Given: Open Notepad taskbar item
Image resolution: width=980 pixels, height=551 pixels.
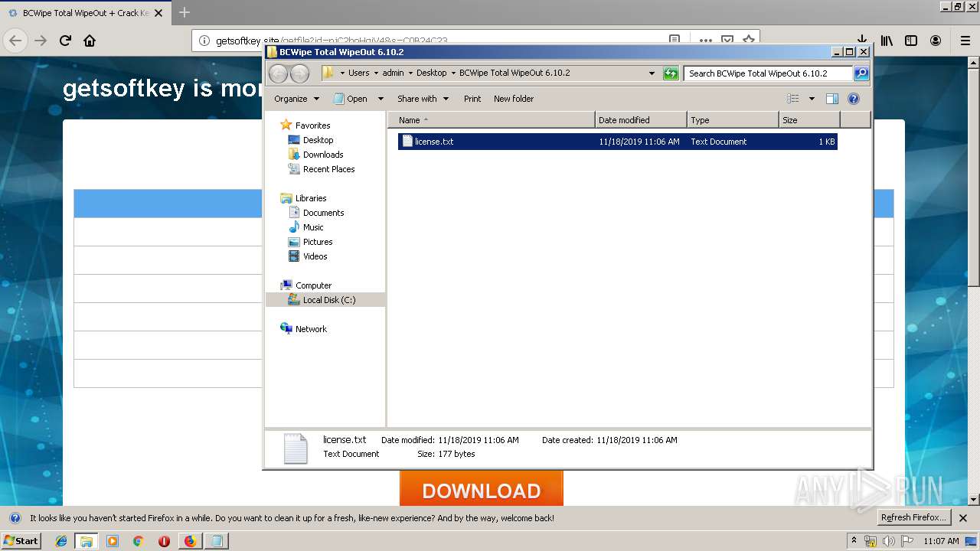Looking at the screenshot, I should [217, 541].
